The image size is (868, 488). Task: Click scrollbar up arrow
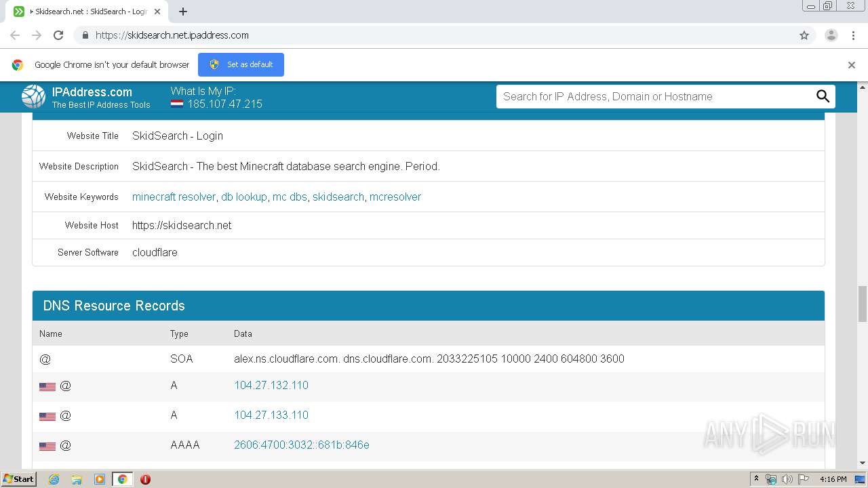863,87
